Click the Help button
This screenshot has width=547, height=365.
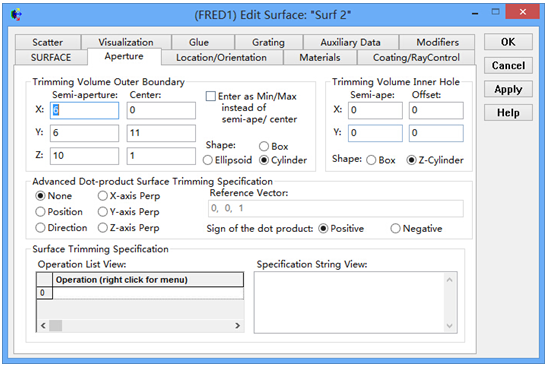(508, 113)
